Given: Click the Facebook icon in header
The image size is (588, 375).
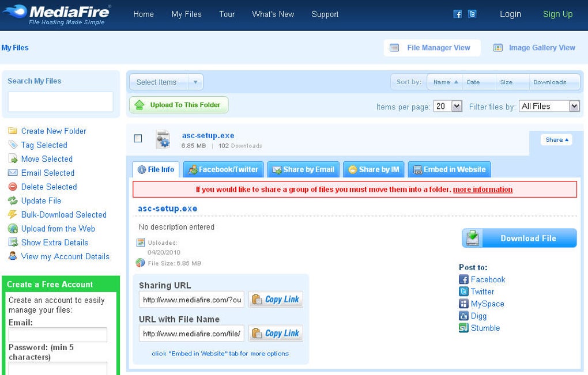Looking at the screenshot, I should pos(458,14).
